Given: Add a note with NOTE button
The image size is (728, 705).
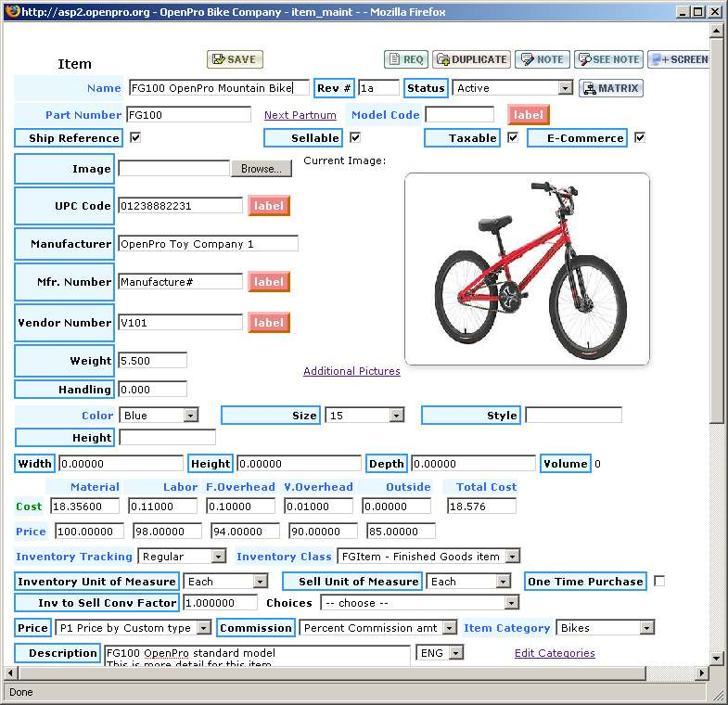Looking at the screenshot, I should point(542,59).
